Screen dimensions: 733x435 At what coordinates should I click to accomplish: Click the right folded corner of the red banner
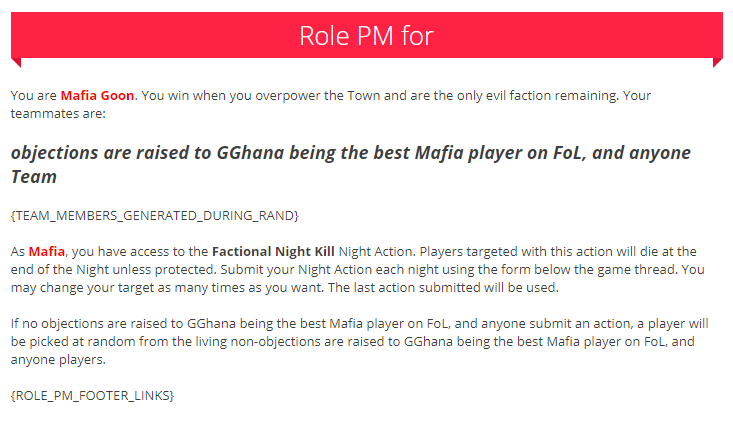click(717, 63)
